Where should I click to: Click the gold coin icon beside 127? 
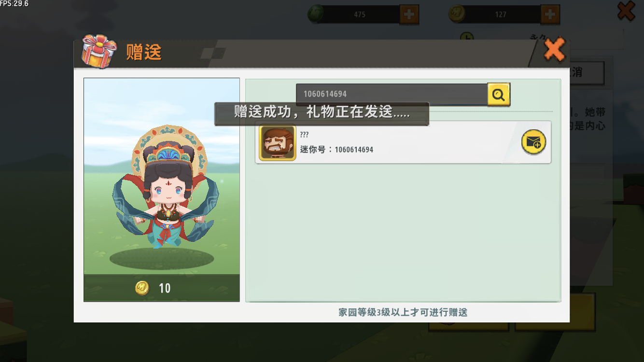click(457, 14)
